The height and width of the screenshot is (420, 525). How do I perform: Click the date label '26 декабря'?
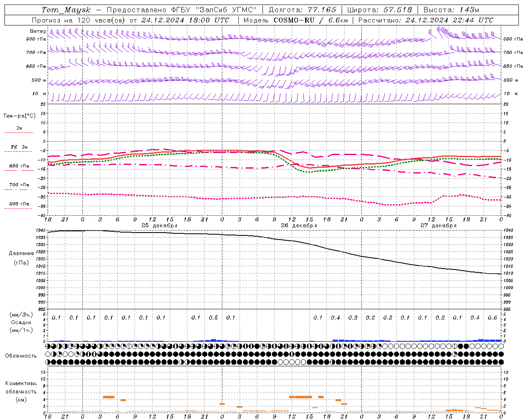(299, 226)
